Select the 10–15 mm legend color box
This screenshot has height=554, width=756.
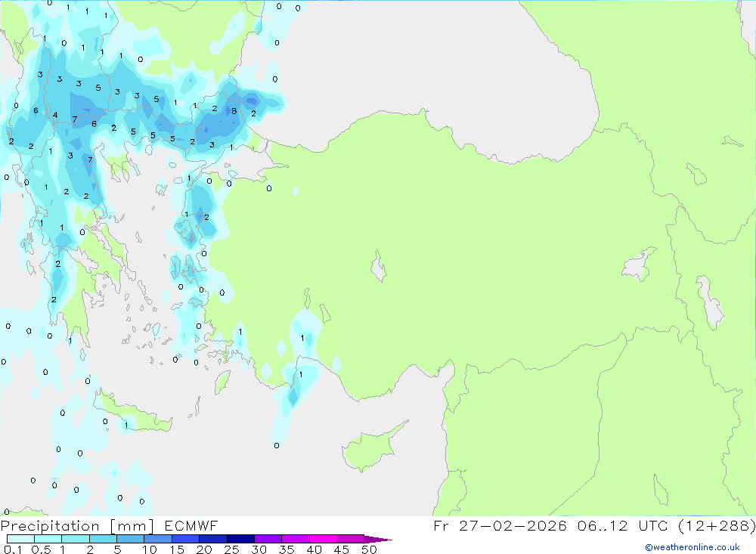[158, 539]
